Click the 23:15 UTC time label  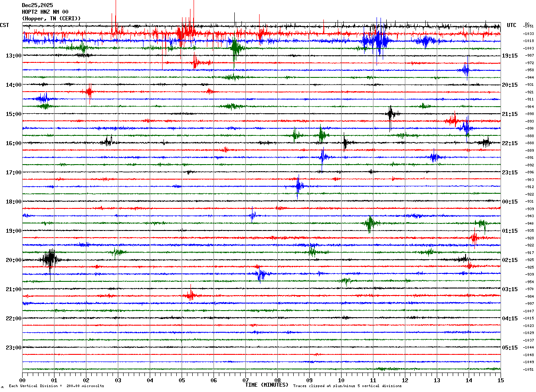click(510, 173)
